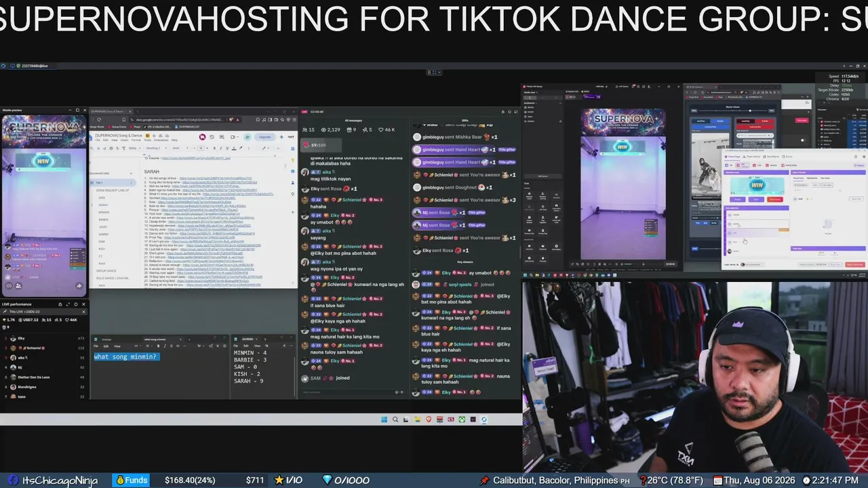Toggle bold in Google Docs toolbar

214,148
